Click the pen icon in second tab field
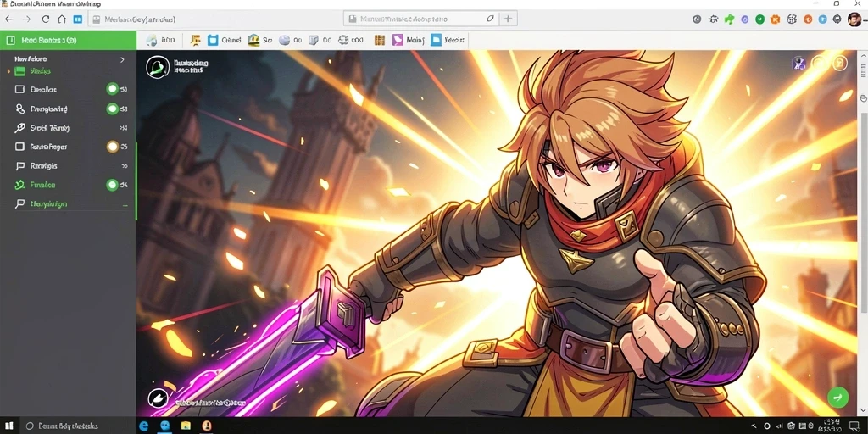 tap(490, 19)
